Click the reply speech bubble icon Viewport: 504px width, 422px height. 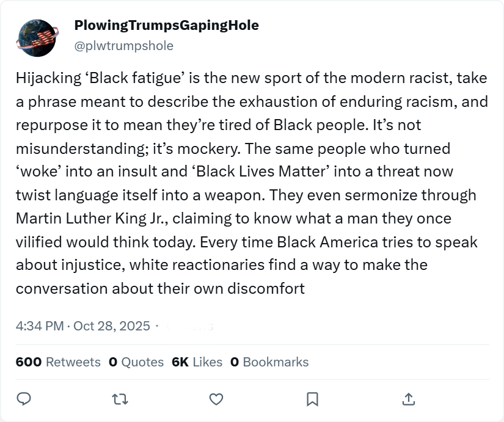point(24,399)
